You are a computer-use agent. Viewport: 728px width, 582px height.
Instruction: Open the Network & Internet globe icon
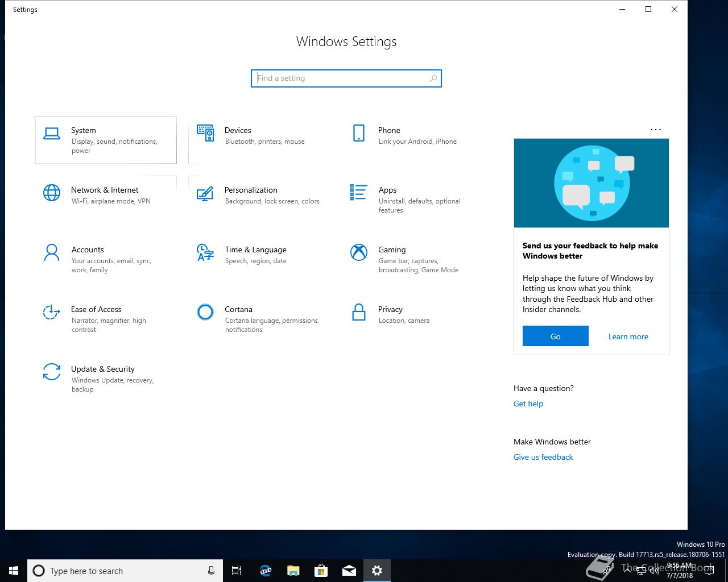[52, 193]
